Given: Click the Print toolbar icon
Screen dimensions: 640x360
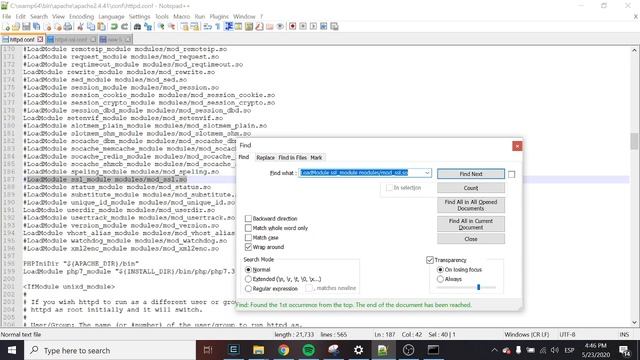Looking at the screenshot, I should pos(68,27).
